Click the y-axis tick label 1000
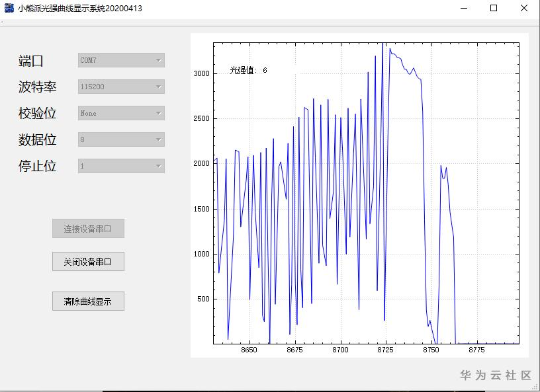 tap(201, 255)
